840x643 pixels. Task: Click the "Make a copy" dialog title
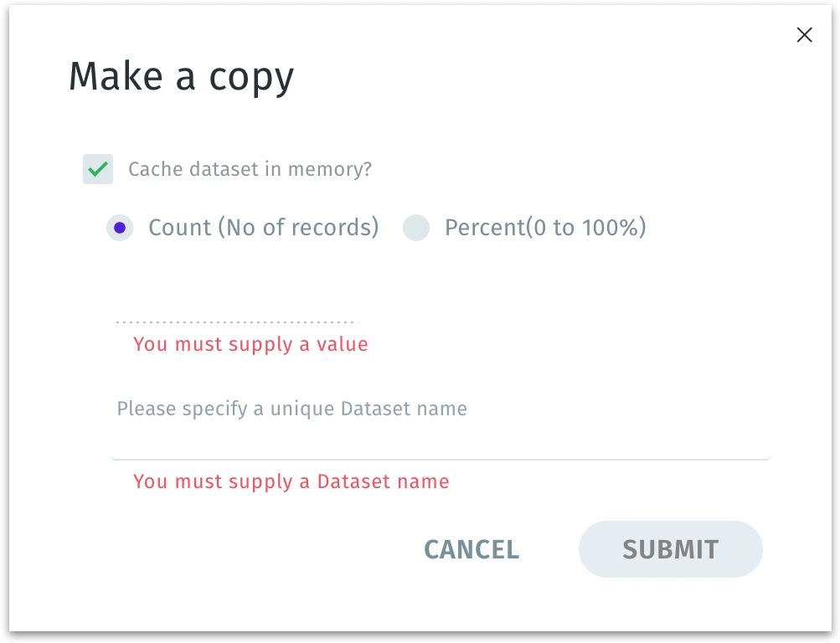point(181,76)
